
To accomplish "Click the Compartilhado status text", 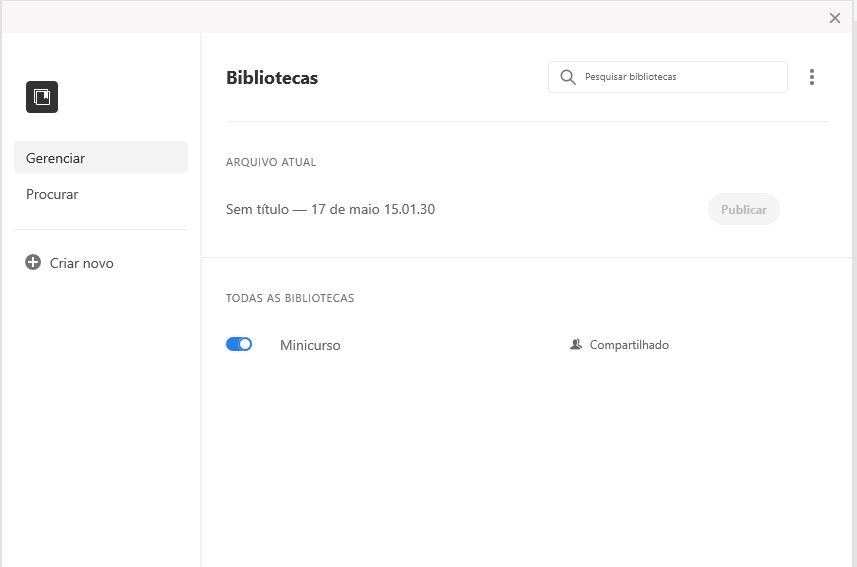I will 629,345.
